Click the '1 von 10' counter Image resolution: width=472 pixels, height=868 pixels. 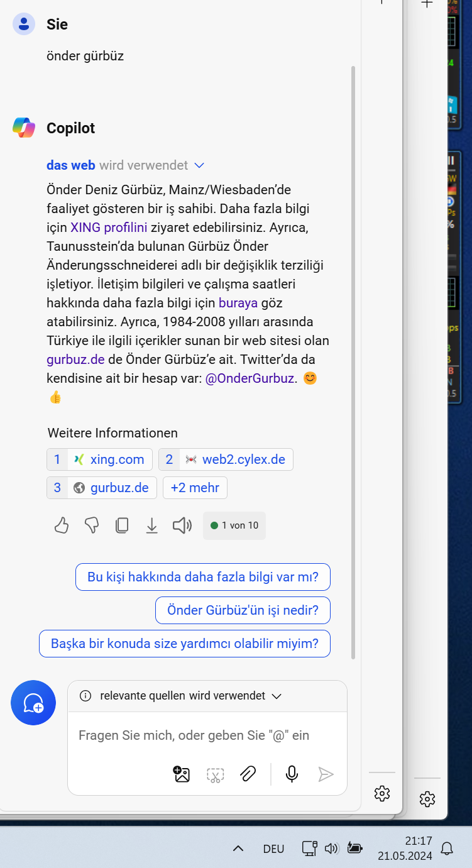click(x=234, y=525)
